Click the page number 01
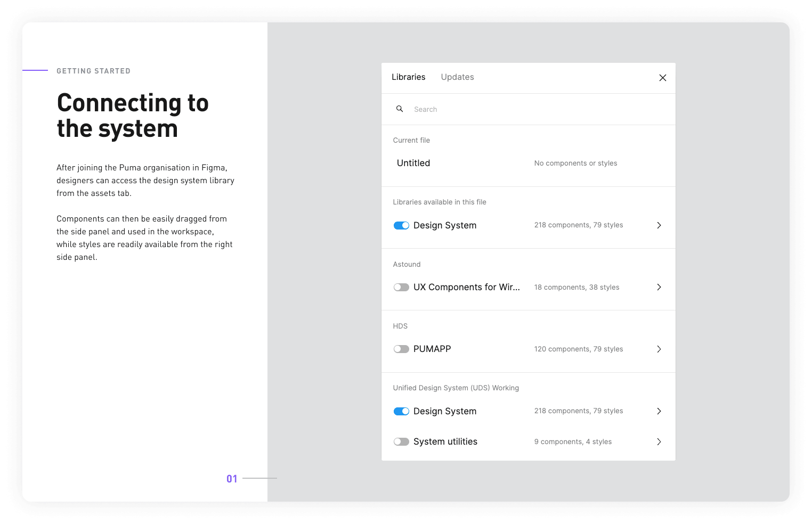Image resolution: width=812 pixels, height=524 pixels. tap(232, 479)
